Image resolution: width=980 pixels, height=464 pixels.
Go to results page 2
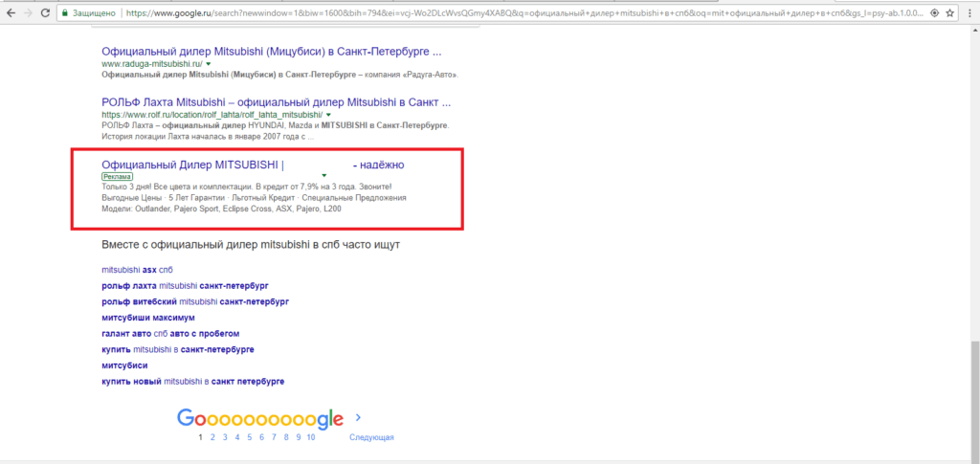[212, 438]
